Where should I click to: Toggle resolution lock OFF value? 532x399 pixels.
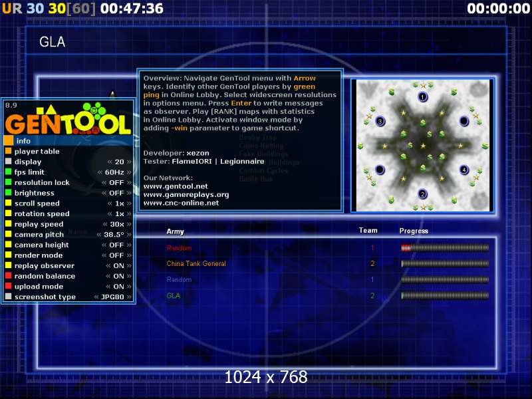click(116, 182)
